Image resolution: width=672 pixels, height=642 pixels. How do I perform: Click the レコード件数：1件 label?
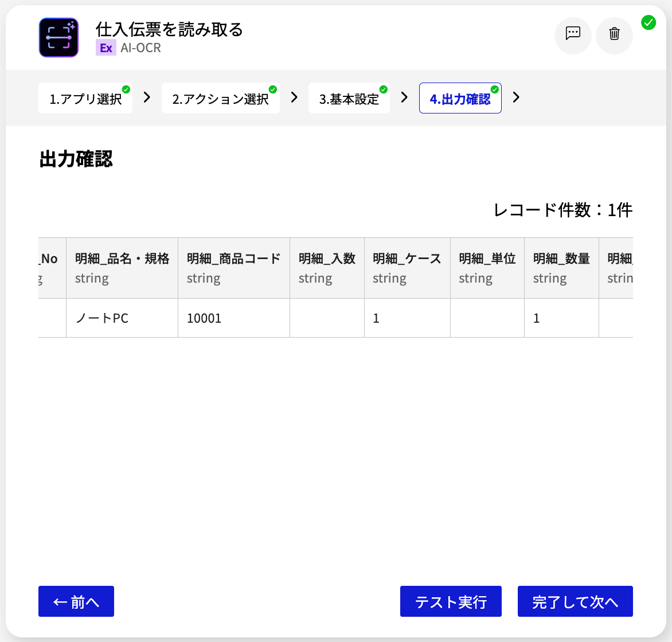[x=562, y=210]
